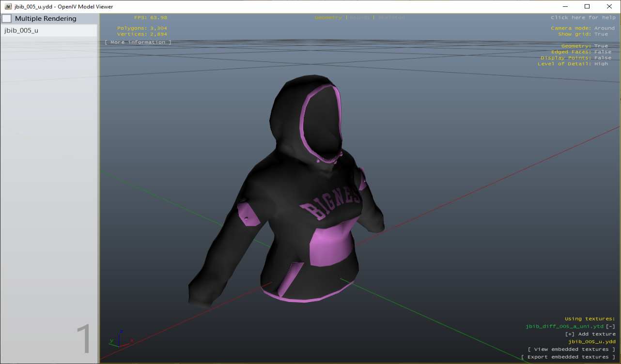Toggle Display Points on
The image size is (621, 364).
click(603, 58)
